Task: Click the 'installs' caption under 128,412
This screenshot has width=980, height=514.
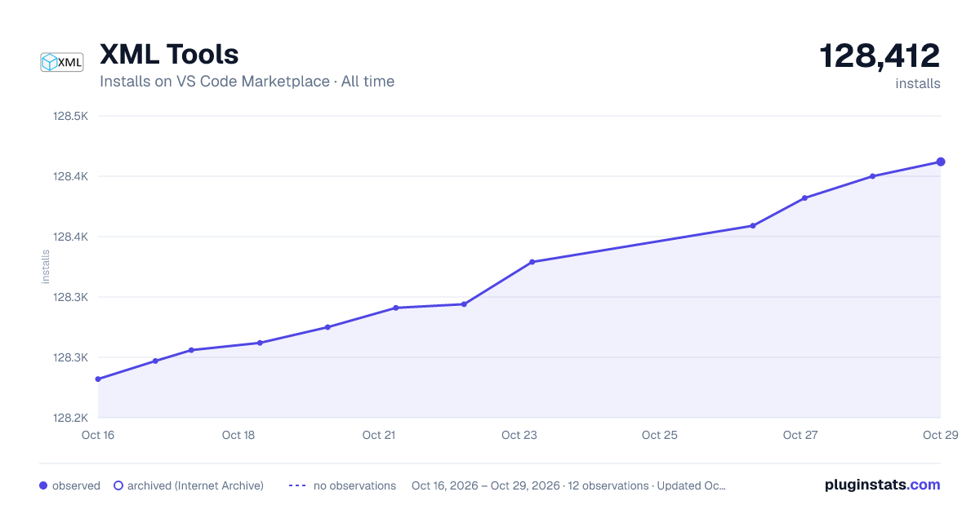Action: click(x=918, y=83)
